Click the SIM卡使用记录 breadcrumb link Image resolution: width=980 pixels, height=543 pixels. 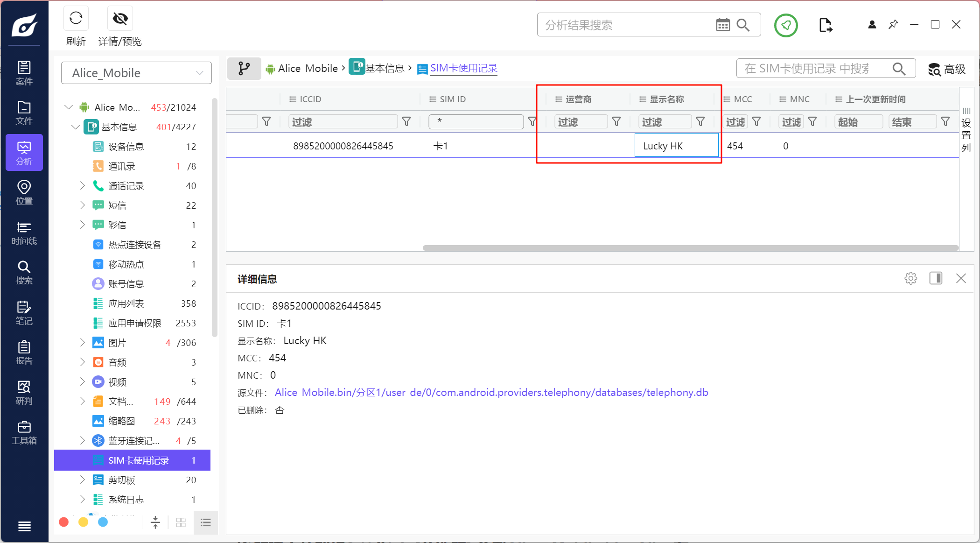463,69
